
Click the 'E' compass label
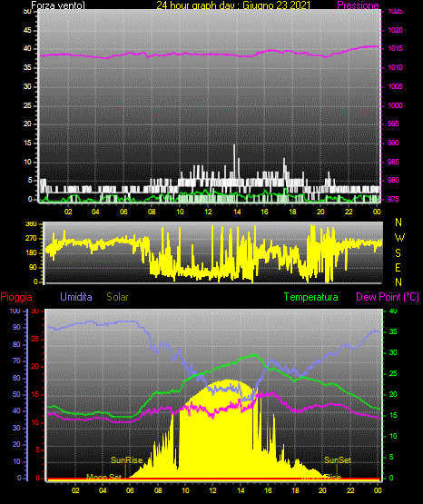pos(398,268)
